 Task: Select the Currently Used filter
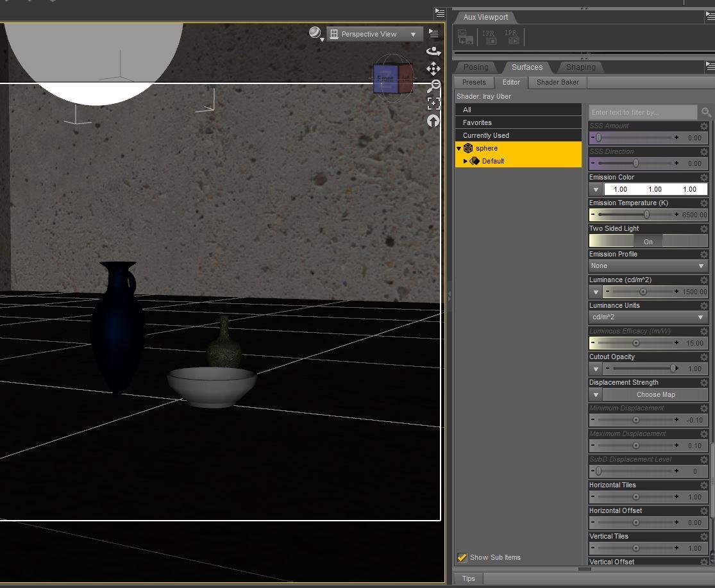(518, 135)
